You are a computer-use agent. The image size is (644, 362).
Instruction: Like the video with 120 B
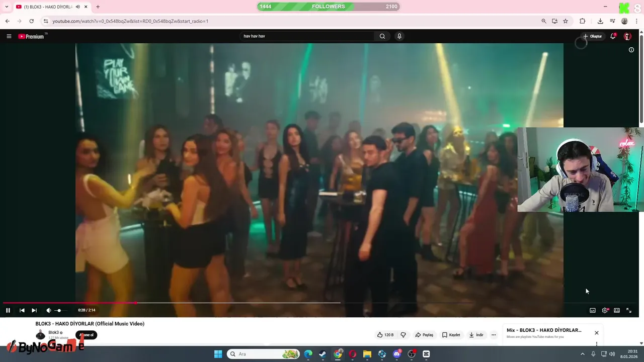pos(385,335)
